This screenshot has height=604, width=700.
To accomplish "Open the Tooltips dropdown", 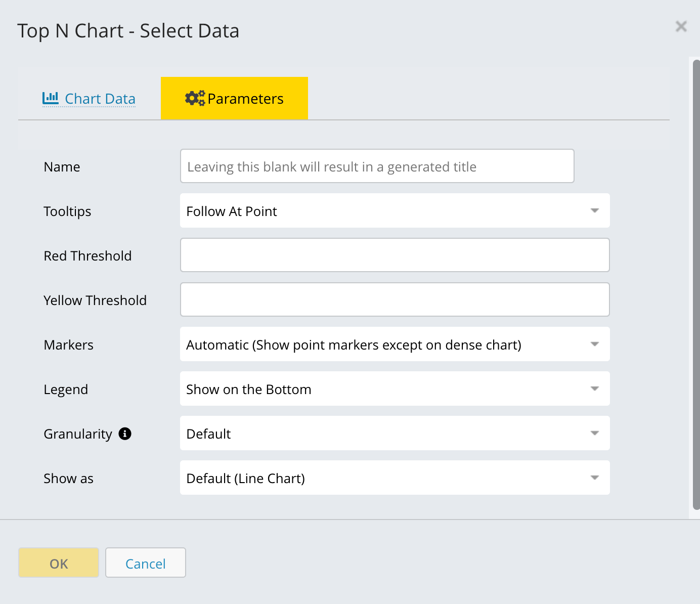I will coord(395,210).
